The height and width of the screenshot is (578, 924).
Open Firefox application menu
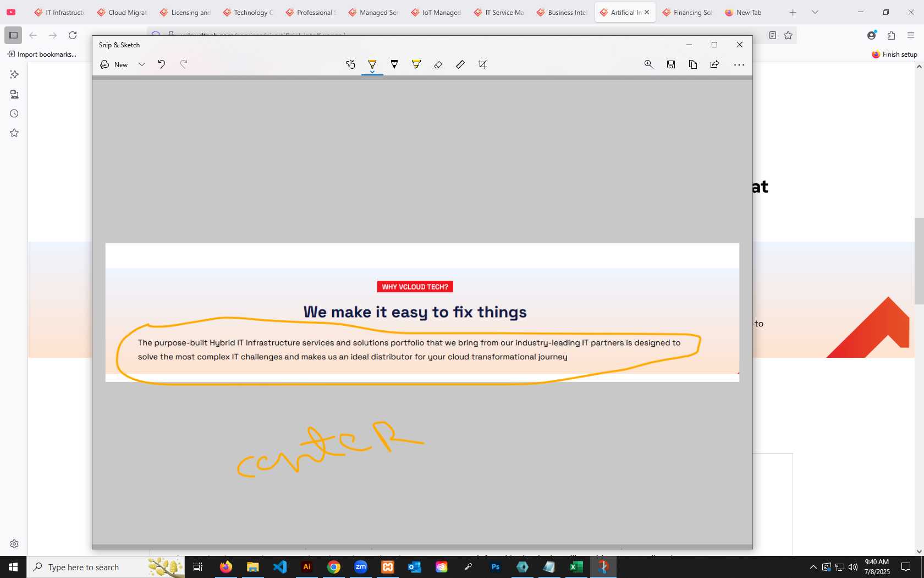coord(911,35)
